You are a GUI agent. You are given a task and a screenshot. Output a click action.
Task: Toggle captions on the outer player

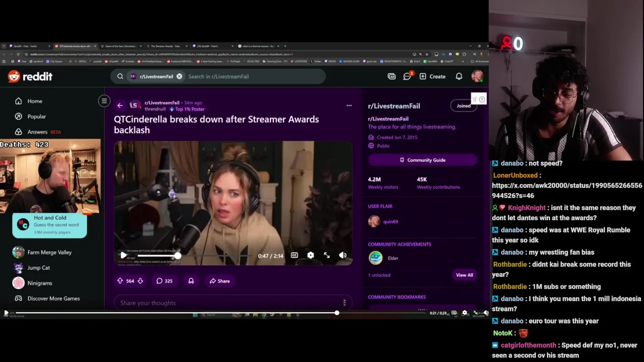(x=454, y=313)
